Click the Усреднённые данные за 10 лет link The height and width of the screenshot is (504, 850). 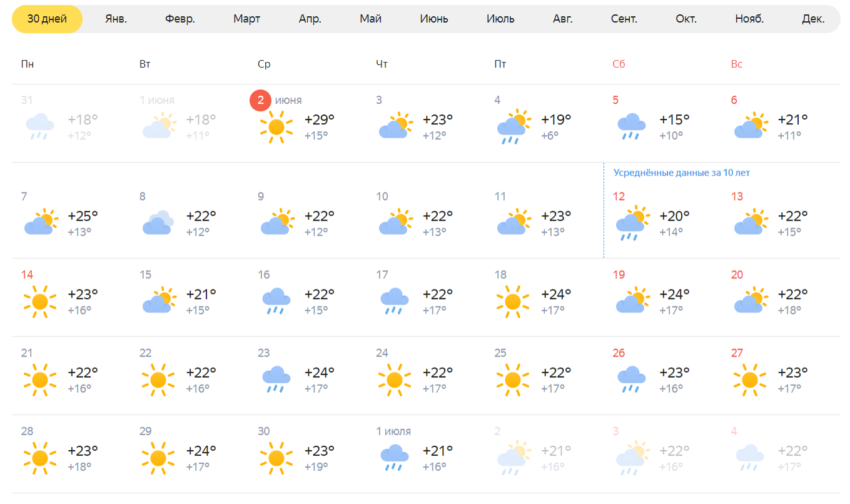[681, 173]
